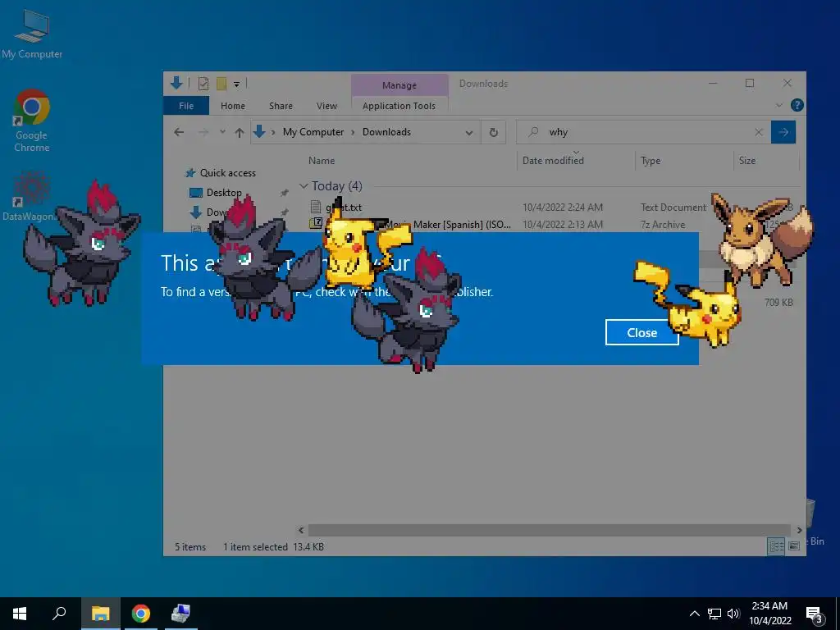Open My Computer desktop icon
The height and width of the screenshot is (630, 840).
coord(32,34)
